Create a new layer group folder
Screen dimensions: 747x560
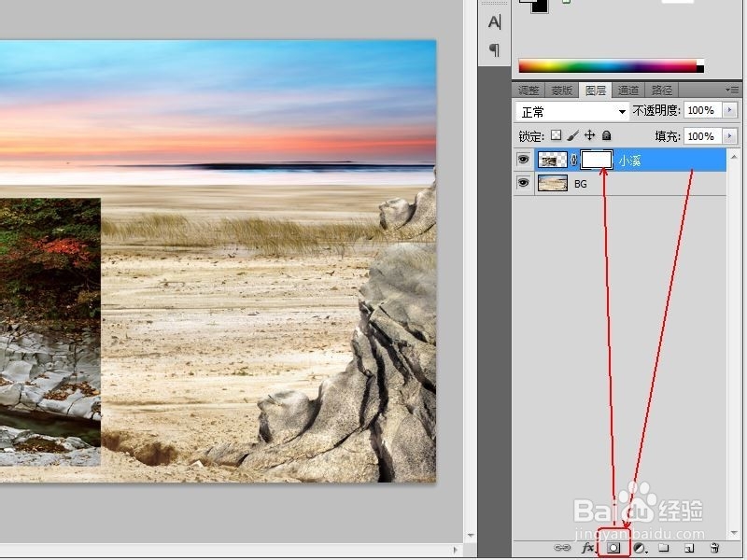click(x=664, y=548)
